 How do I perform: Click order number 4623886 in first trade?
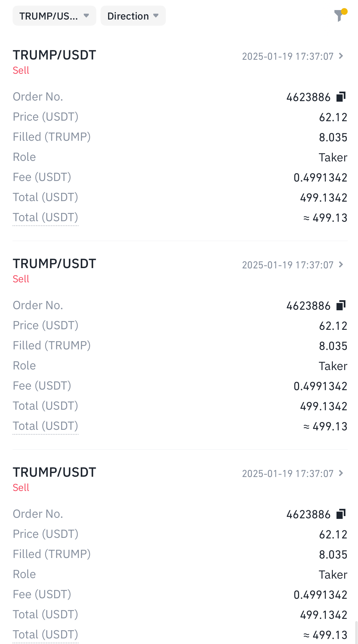[308, 97]
